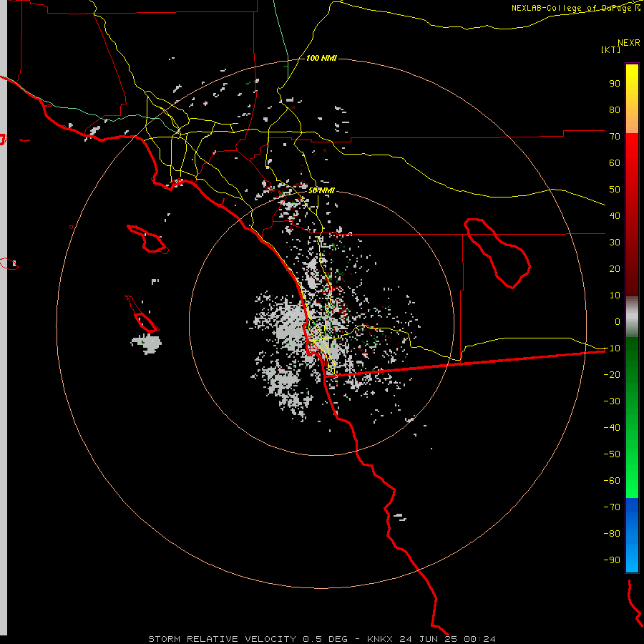Click the "-10" value on the velocity scale
This screenshot has width=644, height=644.
[x=612, y=348]
